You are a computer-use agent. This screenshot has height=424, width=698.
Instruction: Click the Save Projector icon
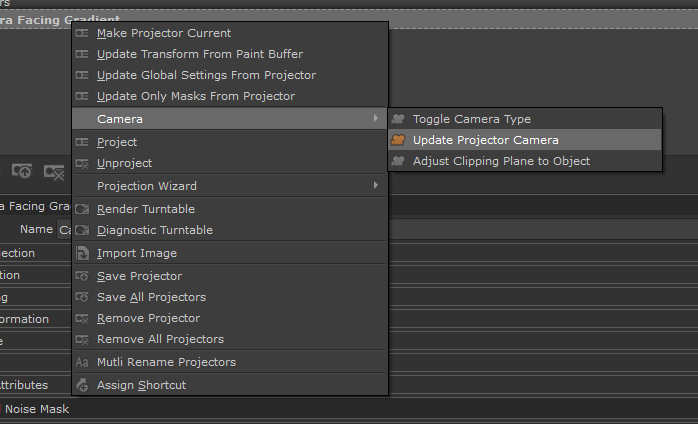tap(83, 276)
